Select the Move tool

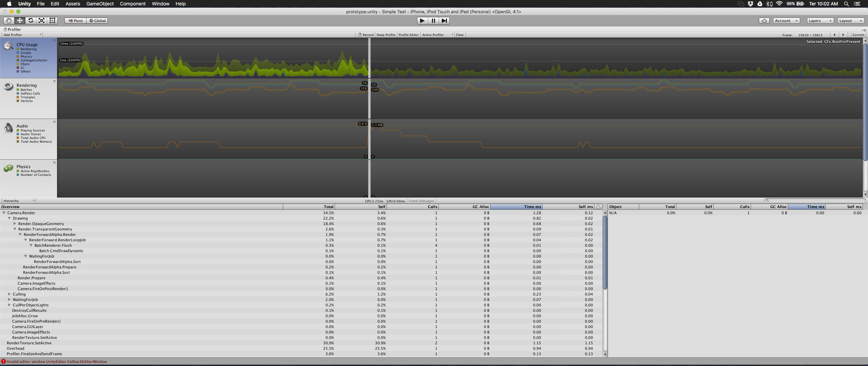coord(20,21)
